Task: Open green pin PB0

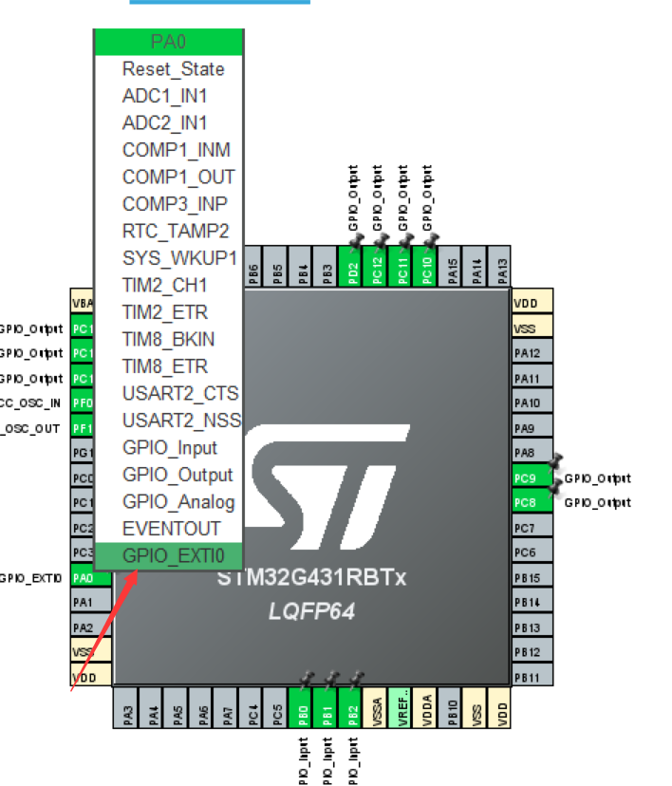Action: click(300, 707)
